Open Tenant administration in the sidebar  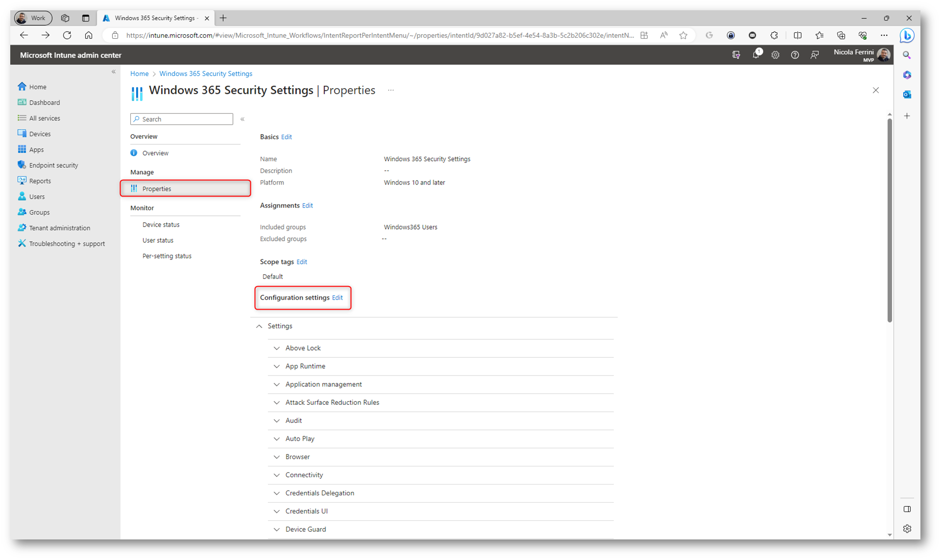pyautogui.click(x=59, y=228)
